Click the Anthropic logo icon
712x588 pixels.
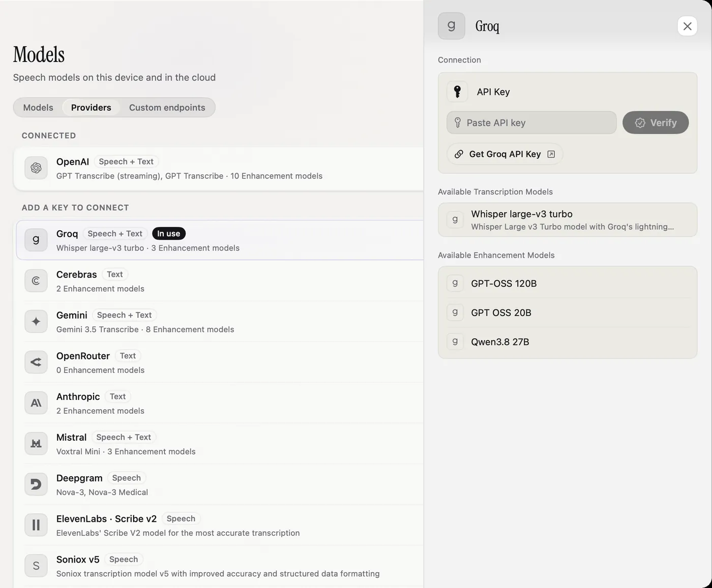coord(36,403)
